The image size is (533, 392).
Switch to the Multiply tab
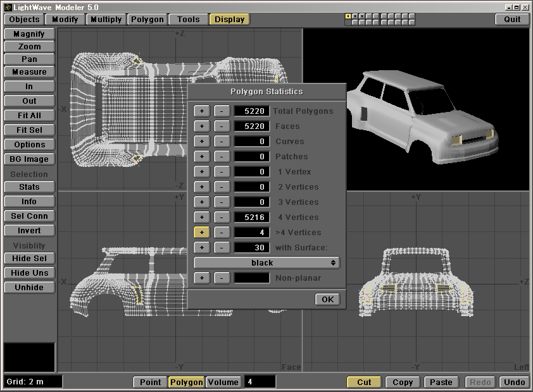(106, 19)
